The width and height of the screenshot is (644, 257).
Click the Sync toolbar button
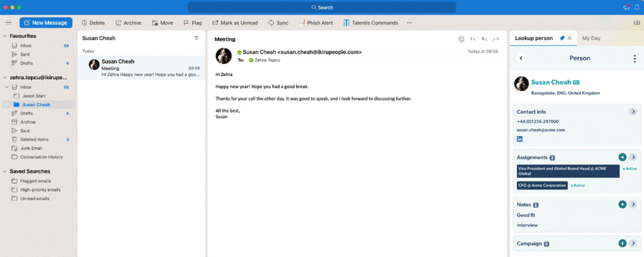point(278,23)
